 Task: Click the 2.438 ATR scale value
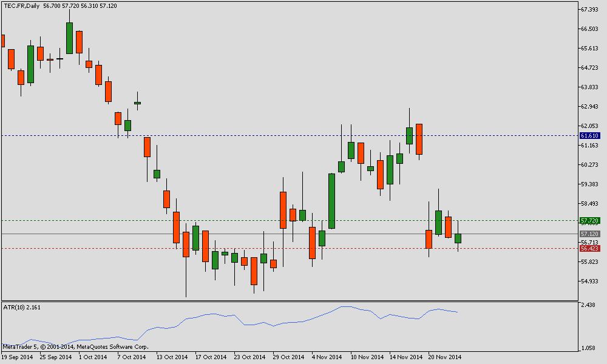[x=588, y=305]
